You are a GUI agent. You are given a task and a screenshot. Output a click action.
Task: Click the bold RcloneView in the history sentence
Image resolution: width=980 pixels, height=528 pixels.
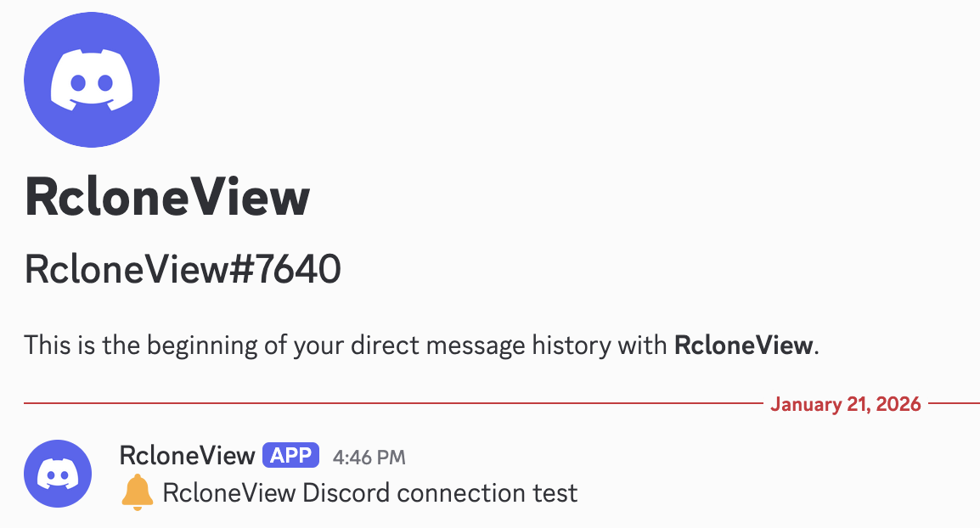click(744, 345)
